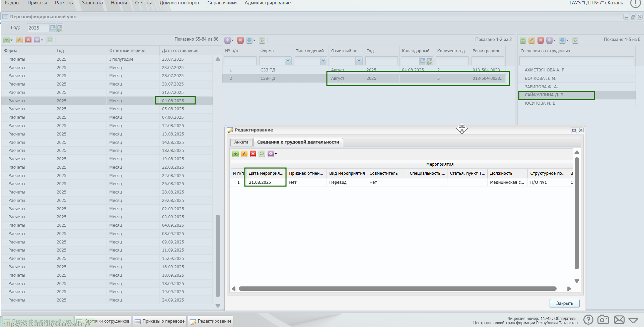Click the reset-date icon beside Год field
Viewport: 644px width, 327px height.
[x=60, y=28]
